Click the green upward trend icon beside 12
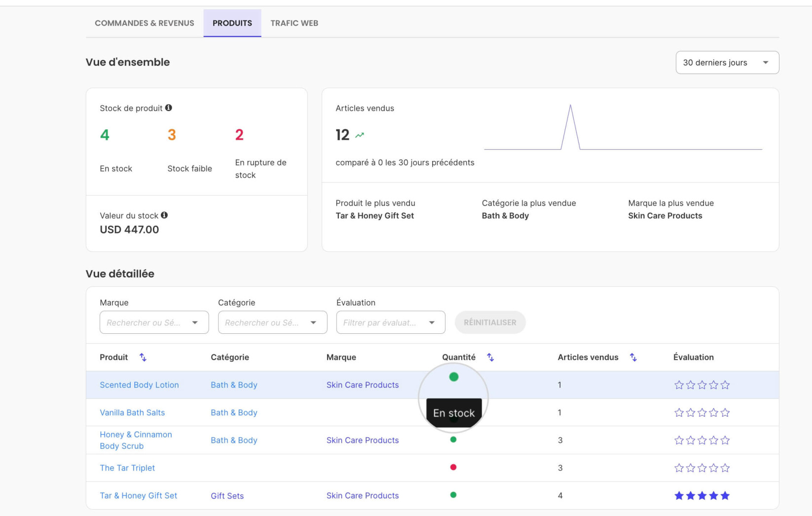812x516 pixels. (360, 135)
